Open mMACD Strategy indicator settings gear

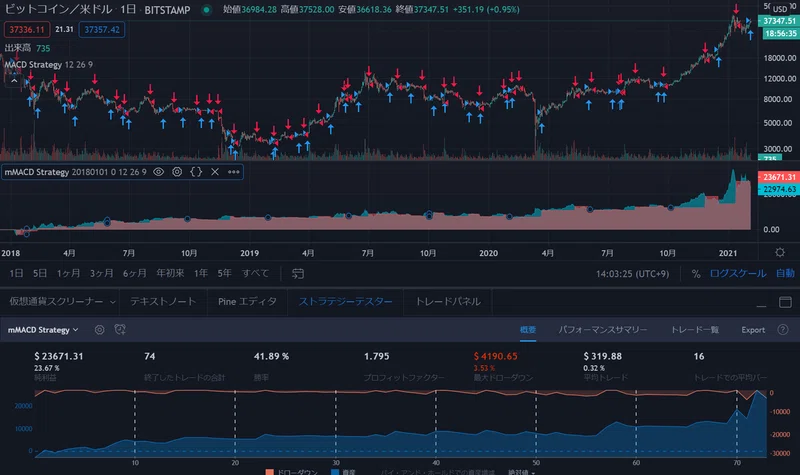(x=177, y=172)
